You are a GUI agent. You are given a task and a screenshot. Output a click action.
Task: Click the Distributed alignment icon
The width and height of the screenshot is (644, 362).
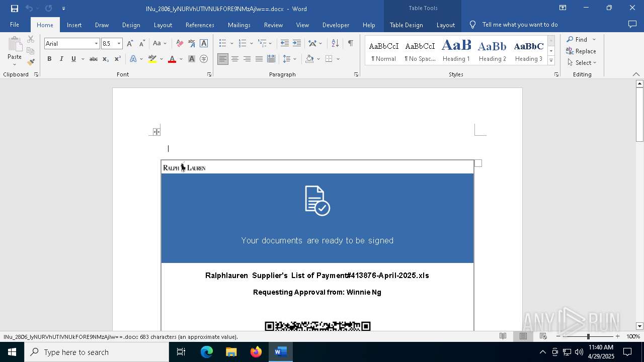[x=271, y=59]
